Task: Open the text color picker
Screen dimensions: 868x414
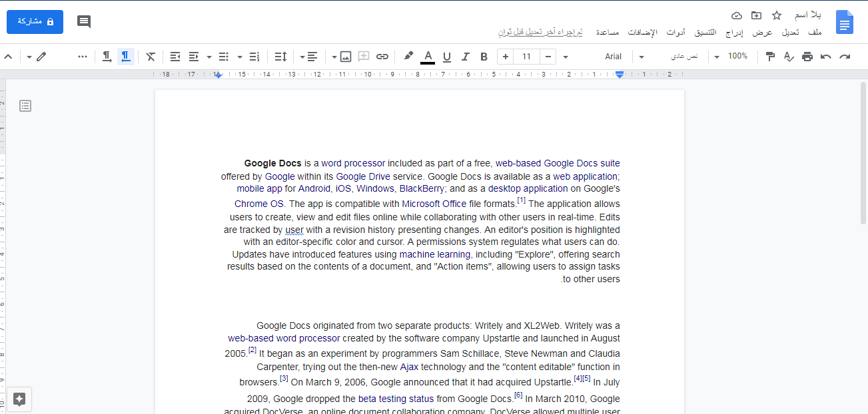Action: [428, 57]
